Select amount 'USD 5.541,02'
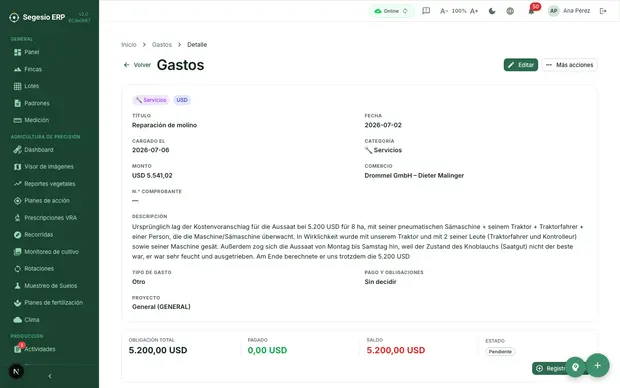This screenshot has height=388, width=620. [152, 176]
